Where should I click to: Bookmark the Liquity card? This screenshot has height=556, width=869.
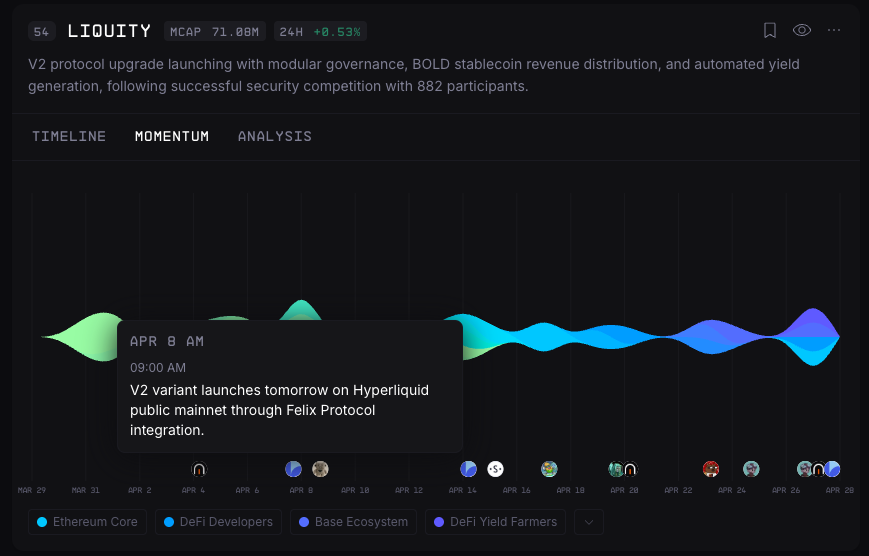(770, 30)
